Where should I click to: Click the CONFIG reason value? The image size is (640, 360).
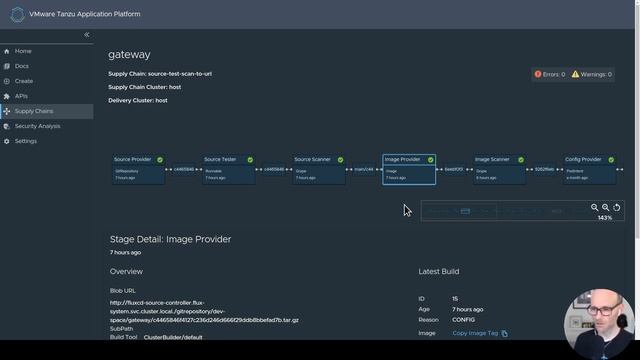point(463,320)
